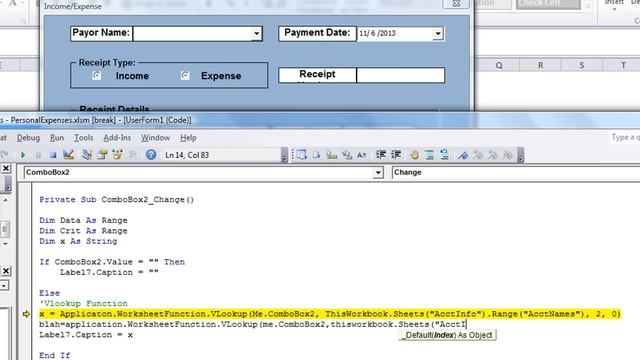Viewport: 640px width, 360px height.
Task: Indent the selected code lines
Action: click(381, 155)
